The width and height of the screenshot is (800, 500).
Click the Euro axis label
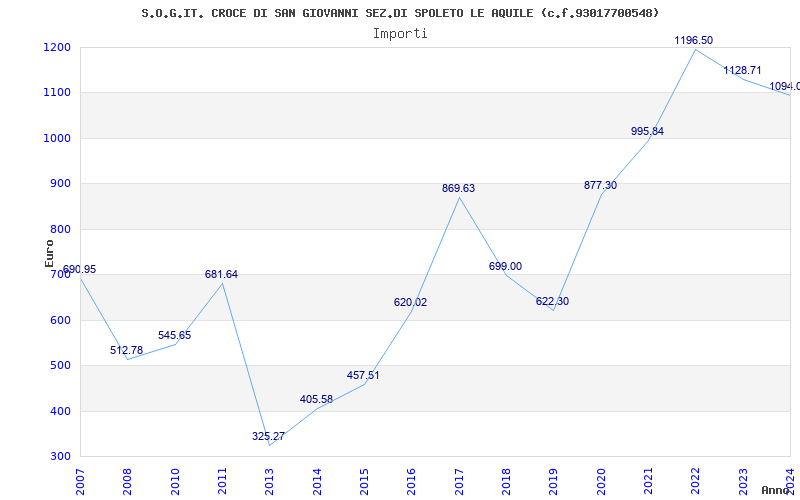pos(49,253)
